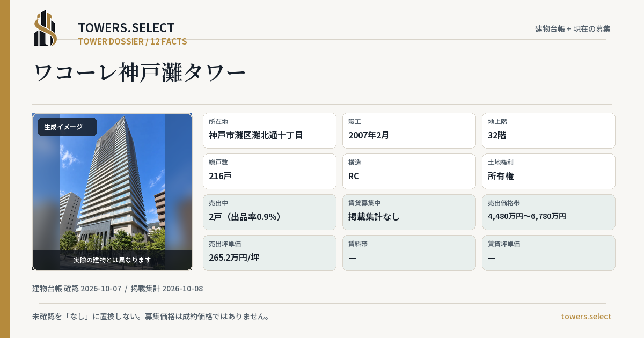
Task: Click the 賃料帯 card label
Action: 358,244
